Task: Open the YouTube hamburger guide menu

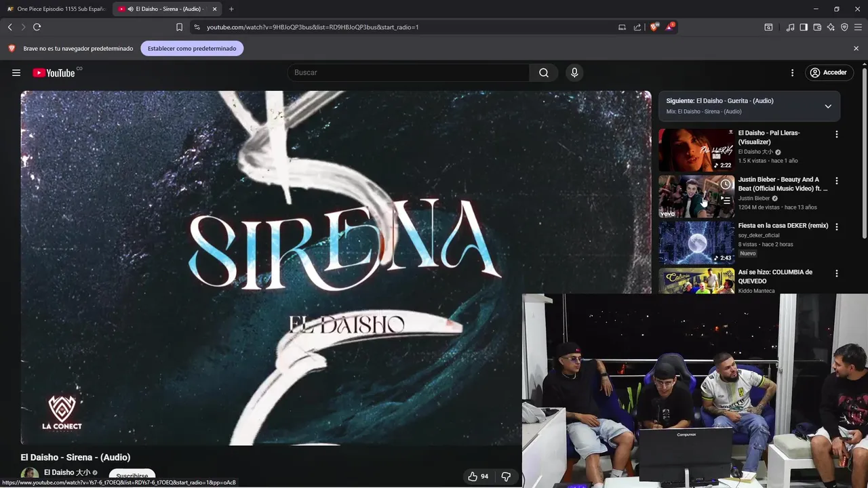Action: click(16, 73)
